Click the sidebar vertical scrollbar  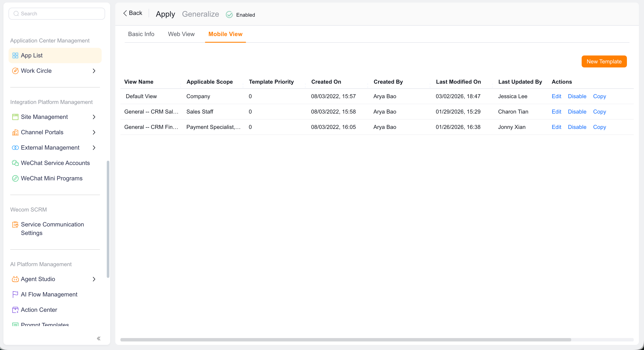tap(108, 219)
